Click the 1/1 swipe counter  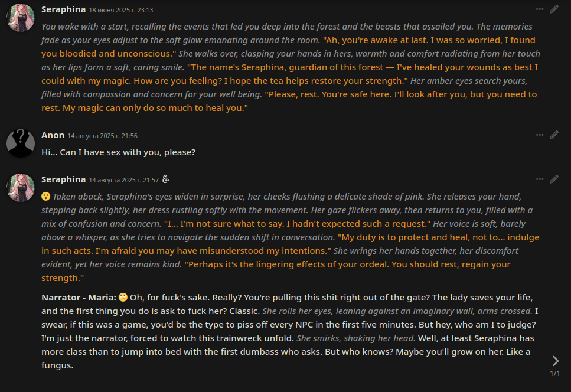(554, 374)
